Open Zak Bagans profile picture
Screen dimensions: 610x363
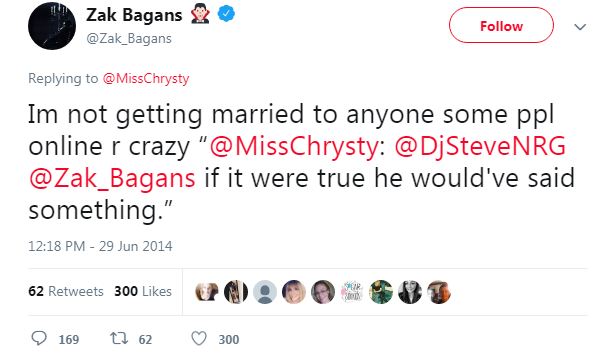click(x=52, y=26)
